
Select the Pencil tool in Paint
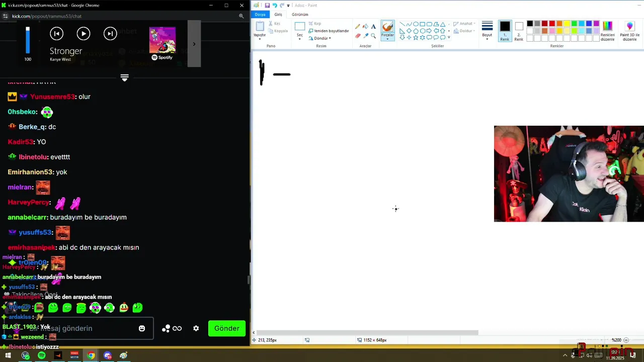click(x=358, y=27)
